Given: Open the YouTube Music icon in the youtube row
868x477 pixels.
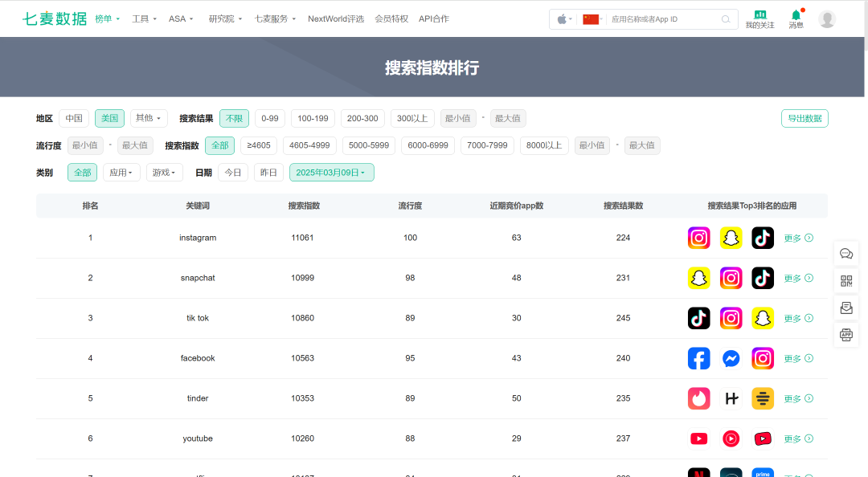Looking at the screenshot, I should point(731,438).
